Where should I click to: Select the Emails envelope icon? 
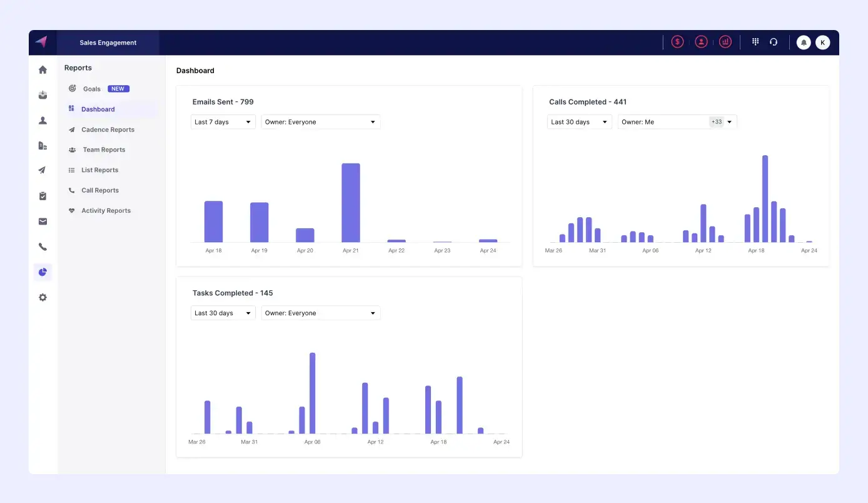point(43,221)
